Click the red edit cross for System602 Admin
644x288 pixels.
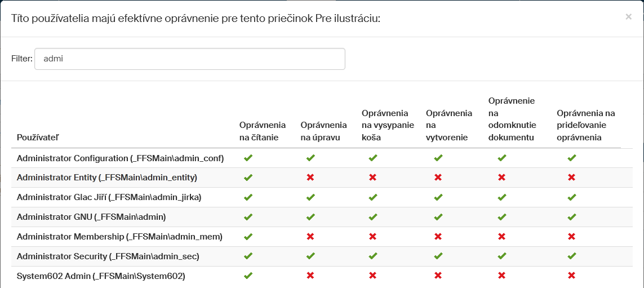[310, 276]
